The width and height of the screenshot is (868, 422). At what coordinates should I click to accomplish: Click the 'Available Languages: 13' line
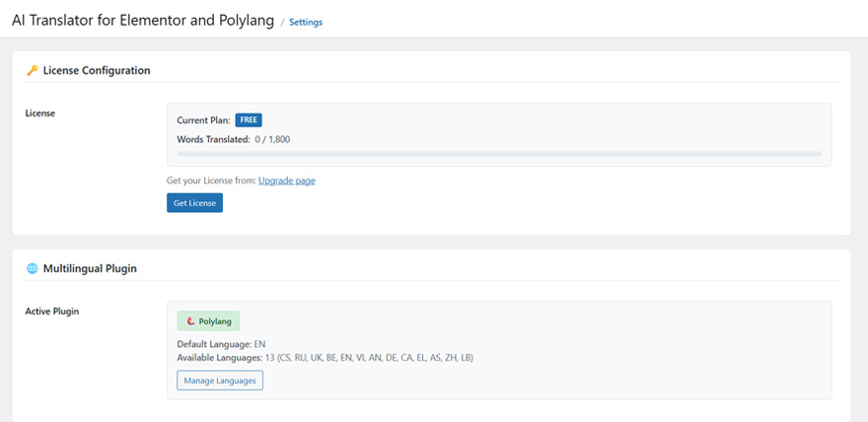(325, 357)
